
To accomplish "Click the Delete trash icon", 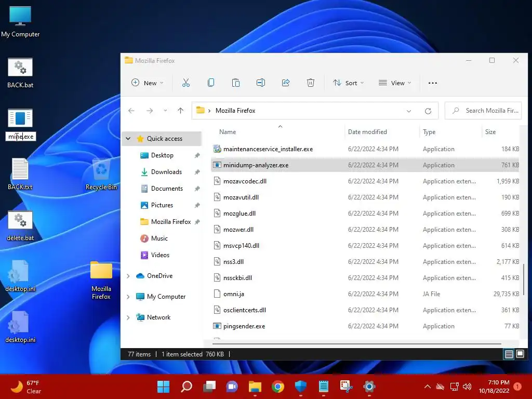I will (311, 83).
